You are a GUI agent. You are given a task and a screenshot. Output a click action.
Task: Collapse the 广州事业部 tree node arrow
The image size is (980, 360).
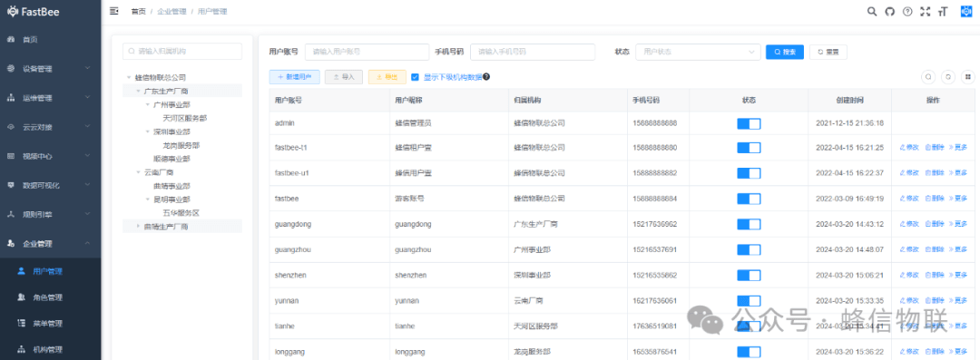click(x=148, y=105)
